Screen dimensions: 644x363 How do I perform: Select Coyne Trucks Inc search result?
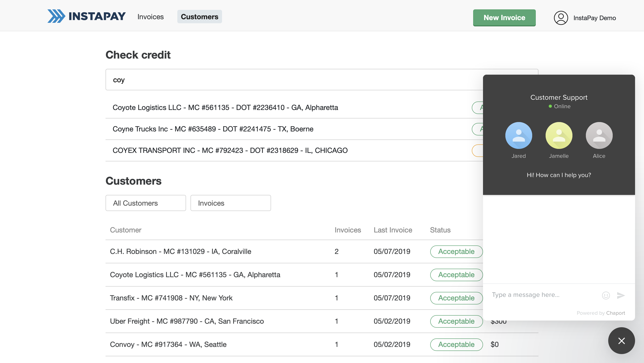point(294,129)
